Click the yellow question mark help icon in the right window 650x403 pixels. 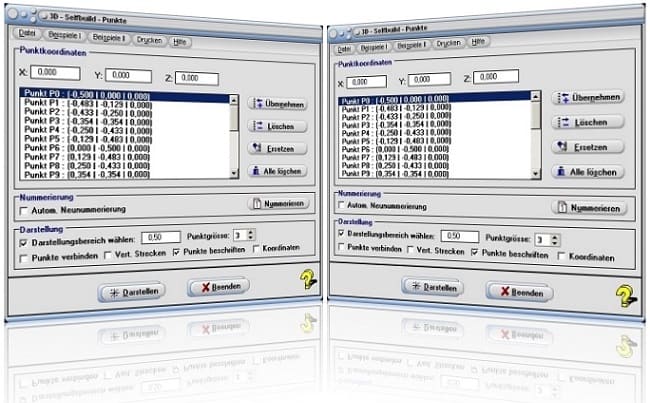point(627,295)
